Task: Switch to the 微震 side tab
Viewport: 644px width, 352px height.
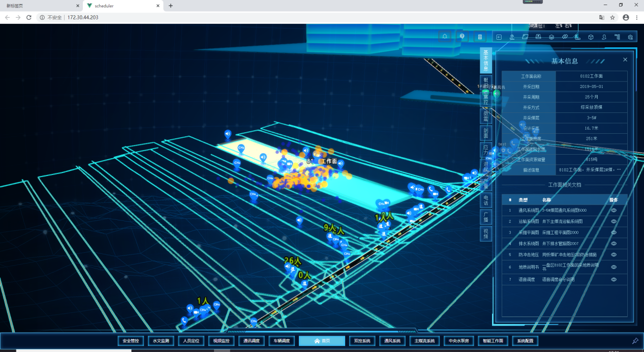Action: click(486, 116)
